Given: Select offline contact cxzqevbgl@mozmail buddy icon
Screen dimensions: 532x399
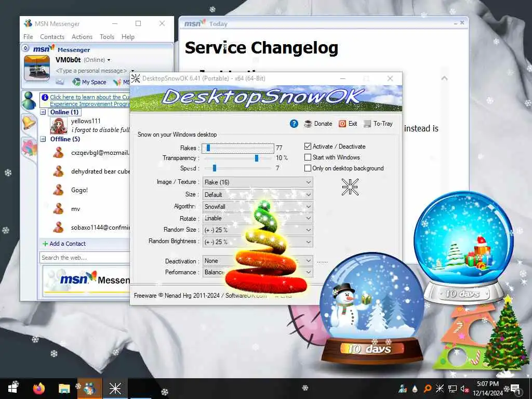Looking at the screenshot, I should coord(58,153).
